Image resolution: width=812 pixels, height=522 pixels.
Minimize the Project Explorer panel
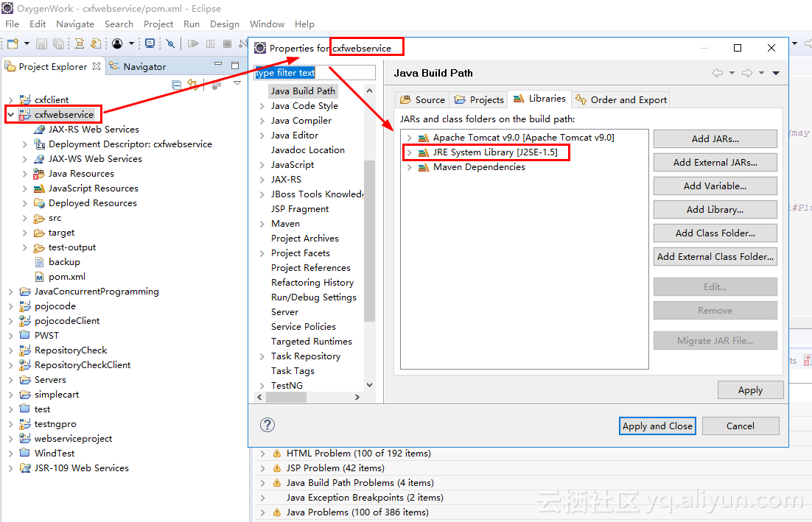pyautogui.click(x=218, y=63)
